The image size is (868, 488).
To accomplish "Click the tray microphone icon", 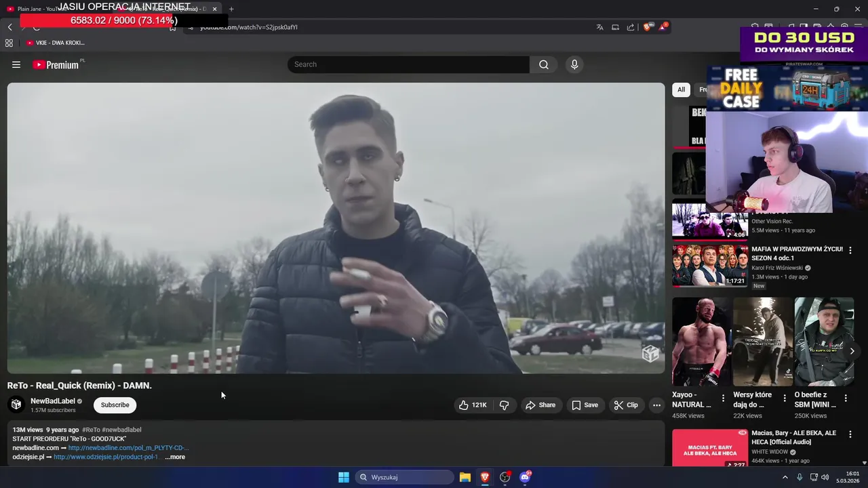I will [800, 477].
